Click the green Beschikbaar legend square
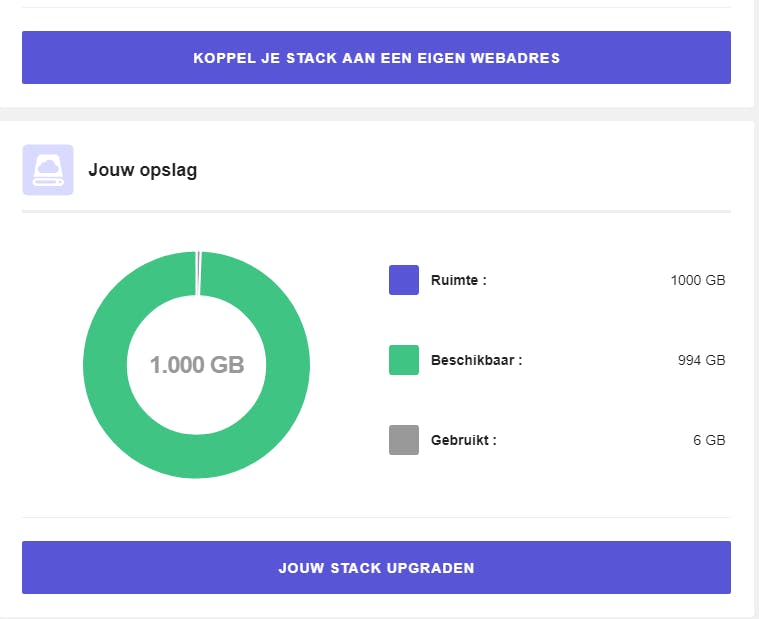 click(x=403, y=360)
